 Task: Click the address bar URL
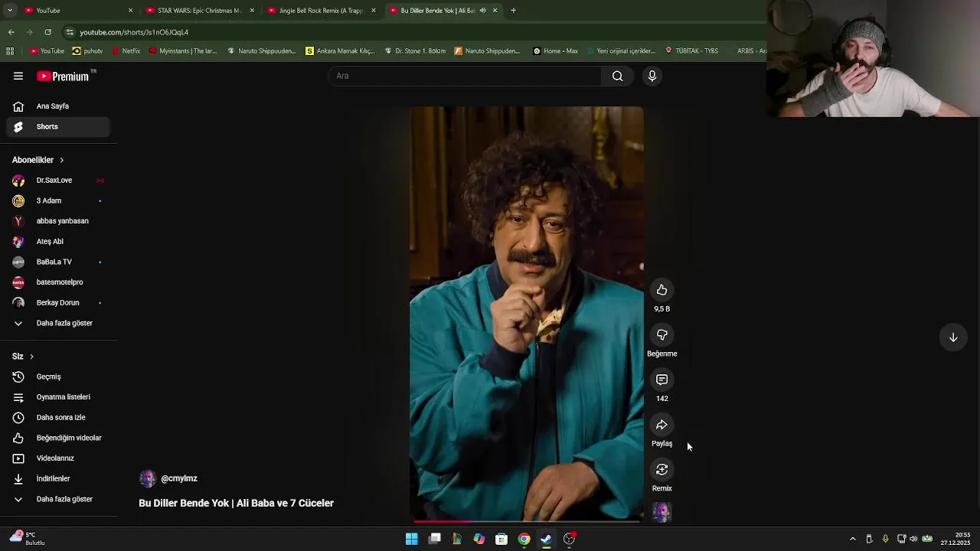click(134, 32)
